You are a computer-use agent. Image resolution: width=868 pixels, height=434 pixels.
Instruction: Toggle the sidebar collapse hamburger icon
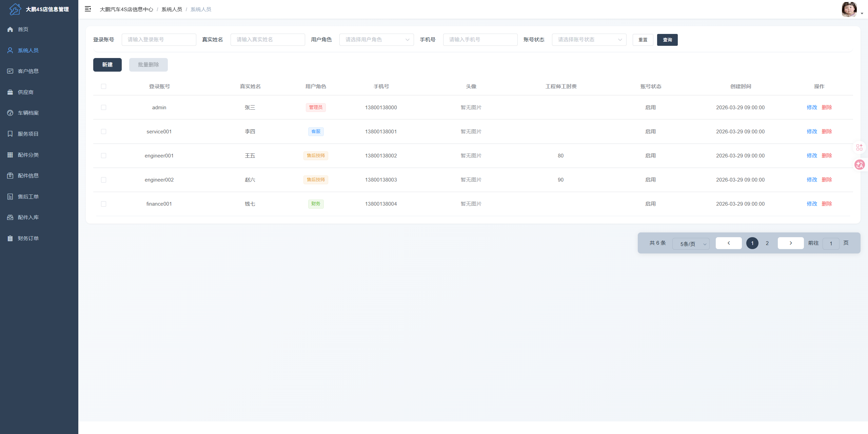[88, 9]
